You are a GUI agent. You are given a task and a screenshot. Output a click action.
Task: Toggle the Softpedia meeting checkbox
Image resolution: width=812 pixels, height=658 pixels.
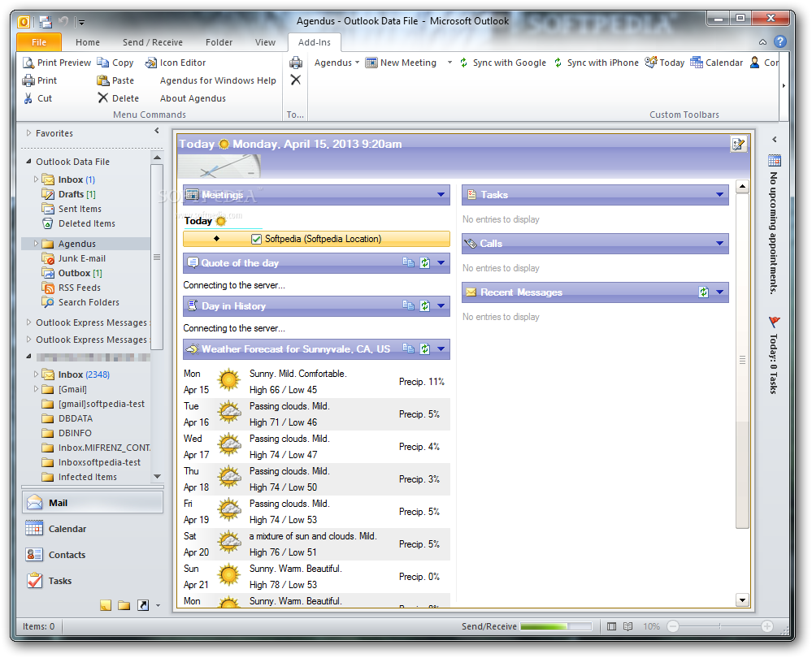click(x=256, y=239)
